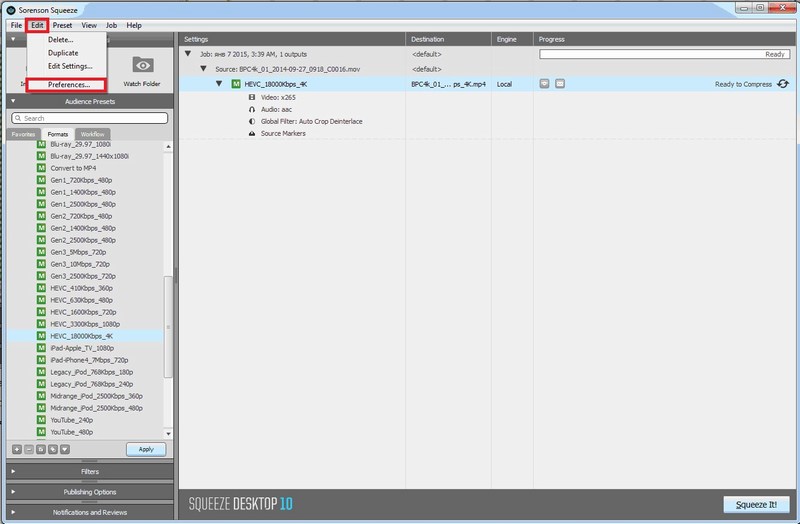The height and width of the screenshot is (524, 800).
Task: Click the Source Markers icon
Action: point(252,133)
